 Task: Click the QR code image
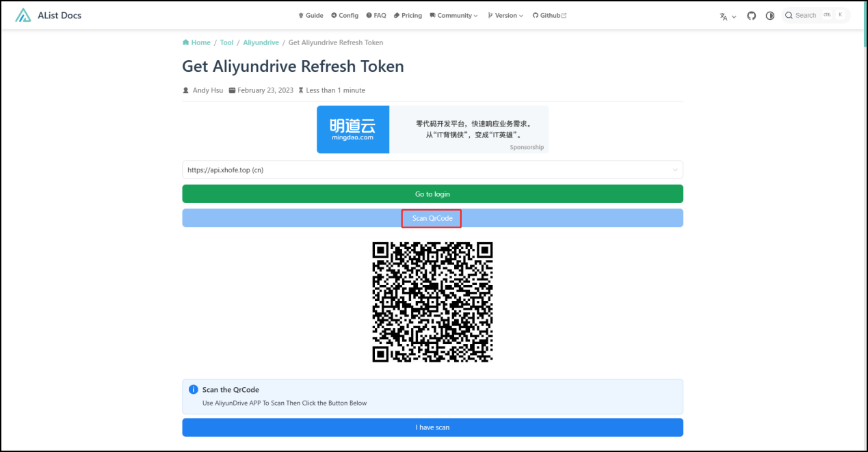click(x=432, y=302)
